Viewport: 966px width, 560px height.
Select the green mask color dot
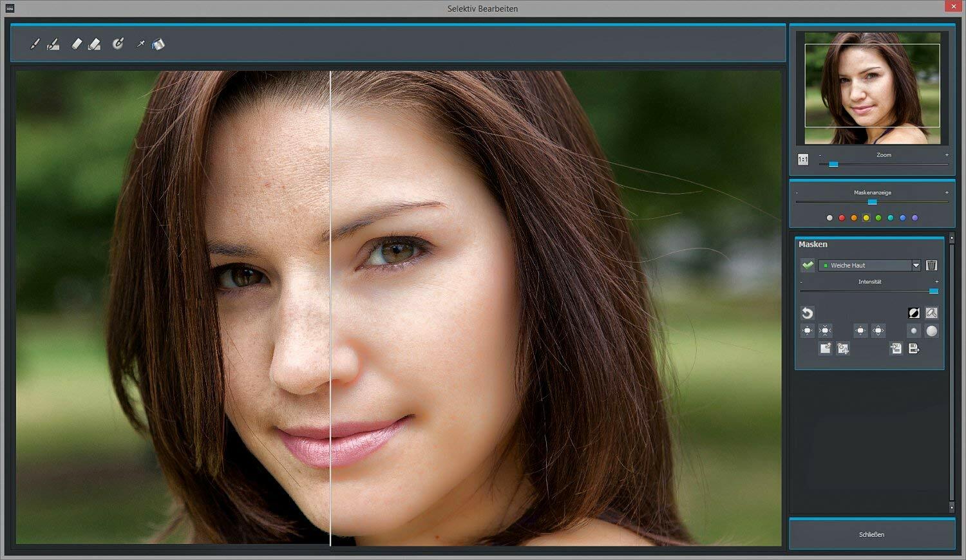878,218
